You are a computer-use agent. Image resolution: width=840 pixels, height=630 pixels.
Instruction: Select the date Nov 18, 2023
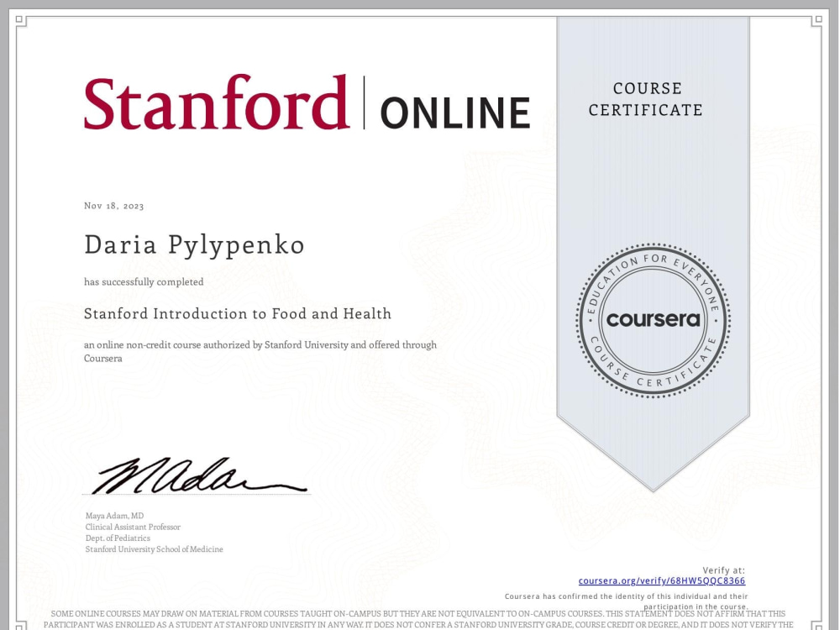click(114, 206)
